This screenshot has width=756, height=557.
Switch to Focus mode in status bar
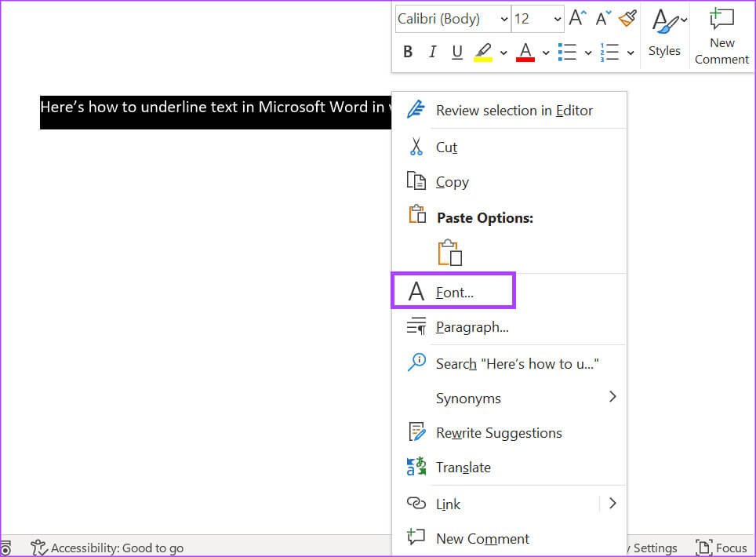(x=721, y=548)
